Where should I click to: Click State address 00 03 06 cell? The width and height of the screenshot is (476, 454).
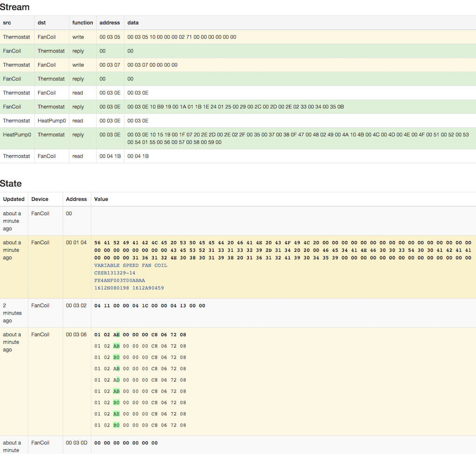coord(76,335)
